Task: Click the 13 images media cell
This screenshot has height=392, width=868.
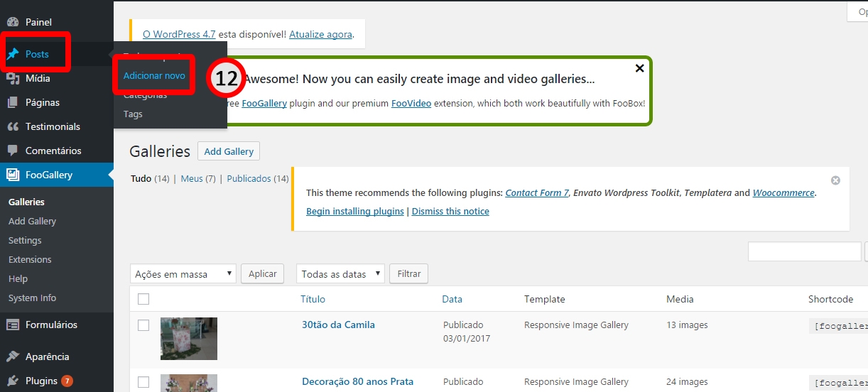Action: click(687, 325)
